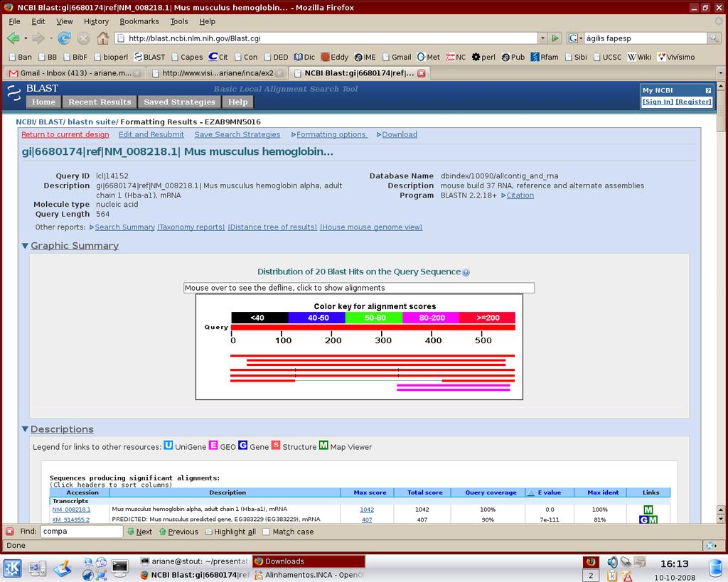Click the Structure legend icon
Screen dimensions: 728x582
(x=276, y=446)
